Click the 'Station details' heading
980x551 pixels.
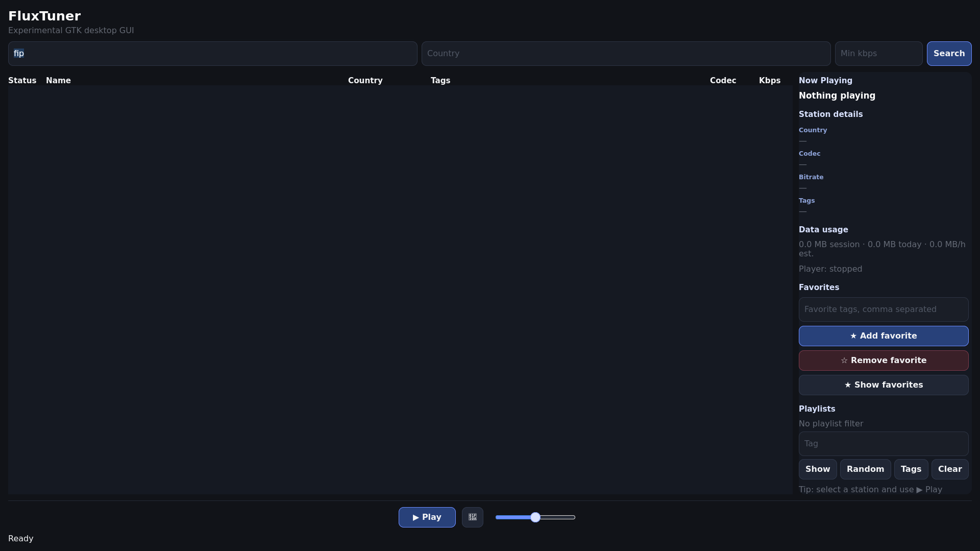pos(830,114)
